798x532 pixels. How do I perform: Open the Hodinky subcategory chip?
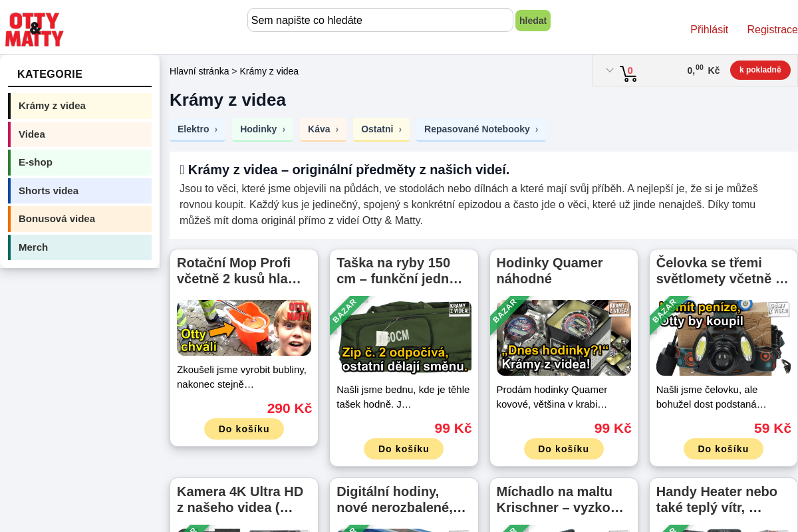(x=263, y=129)
